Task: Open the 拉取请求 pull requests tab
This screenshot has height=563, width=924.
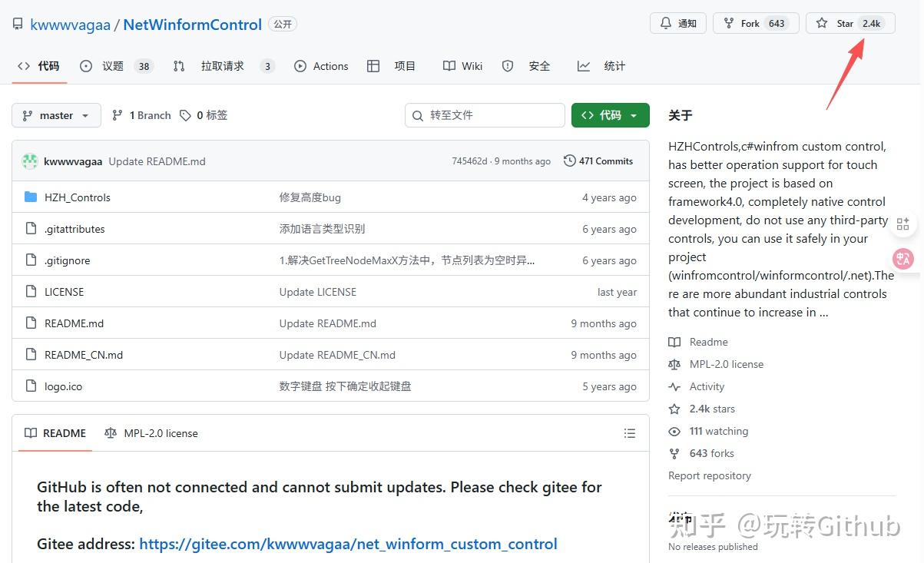Action: tap(224, 66)
